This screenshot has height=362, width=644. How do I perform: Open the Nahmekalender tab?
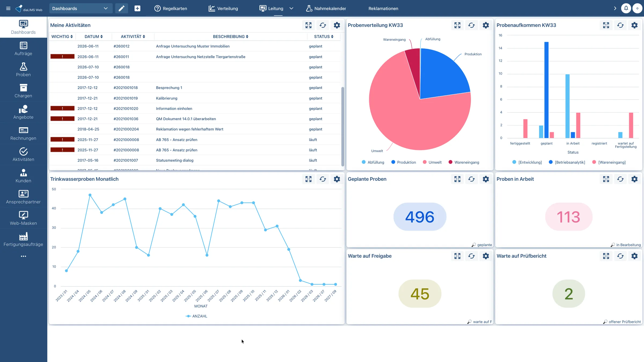[326, 8]
